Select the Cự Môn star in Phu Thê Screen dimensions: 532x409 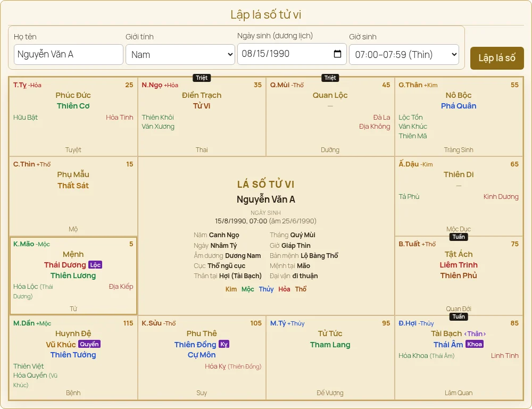click(x=202, y=355)
